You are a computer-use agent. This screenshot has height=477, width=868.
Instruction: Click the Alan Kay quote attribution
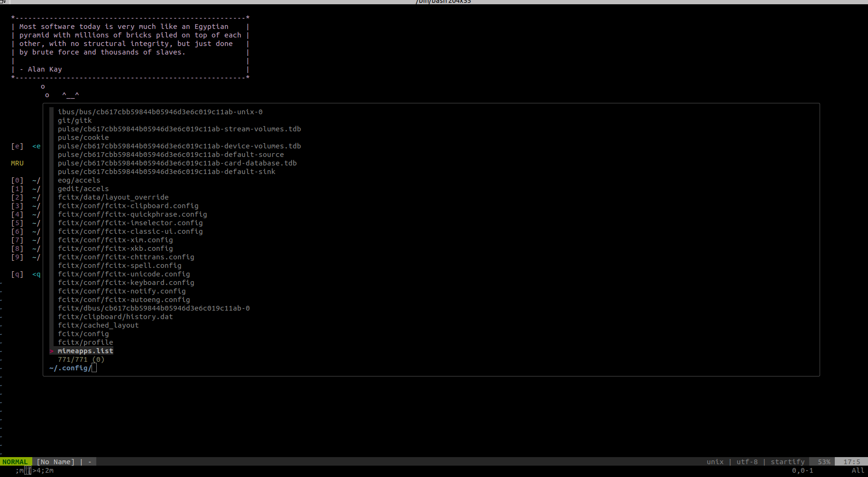(41, 69)
